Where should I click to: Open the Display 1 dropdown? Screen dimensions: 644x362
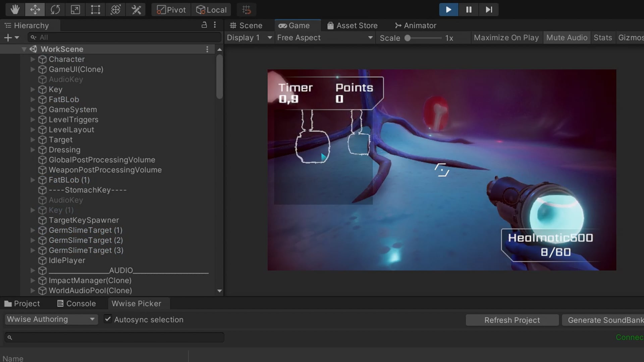tap(249, 38)
